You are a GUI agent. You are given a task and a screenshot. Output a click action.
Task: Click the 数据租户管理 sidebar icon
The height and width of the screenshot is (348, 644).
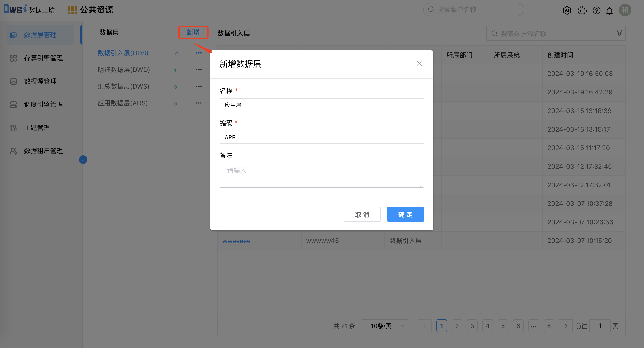pos(13,151)
